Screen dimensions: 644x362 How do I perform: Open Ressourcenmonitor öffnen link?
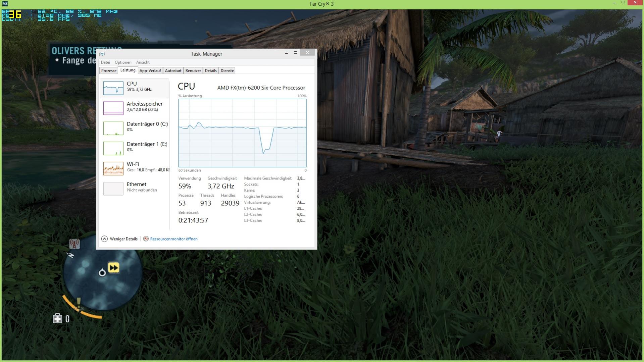[x=174, y=239]
